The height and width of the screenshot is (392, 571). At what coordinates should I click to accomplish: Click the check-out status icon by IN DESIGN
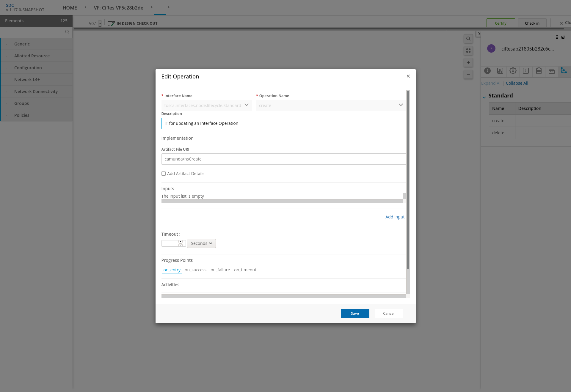tap(111, 23)
